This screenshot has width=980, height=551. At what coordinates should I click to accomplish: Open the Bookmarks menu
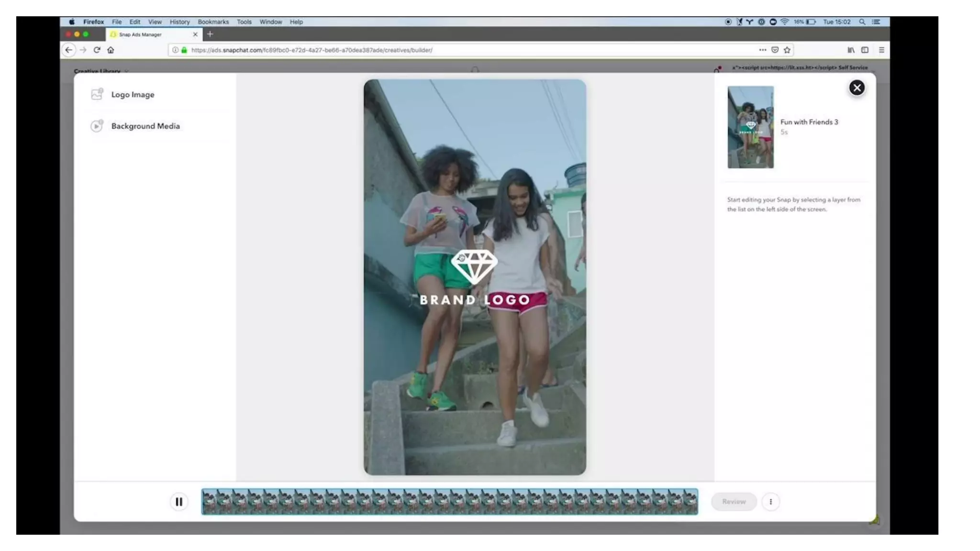[x=213, y=22]
